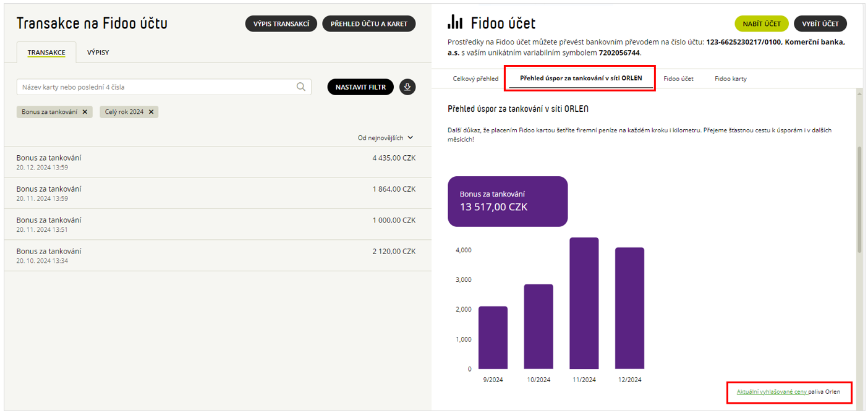Click the magnifier search icon
The width and height of the screenshot is (868, 413).
tap(301, 87)
